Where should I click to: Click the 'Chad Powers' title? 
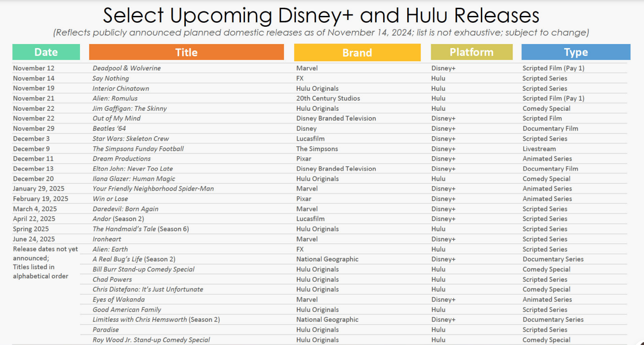(112, 279)
